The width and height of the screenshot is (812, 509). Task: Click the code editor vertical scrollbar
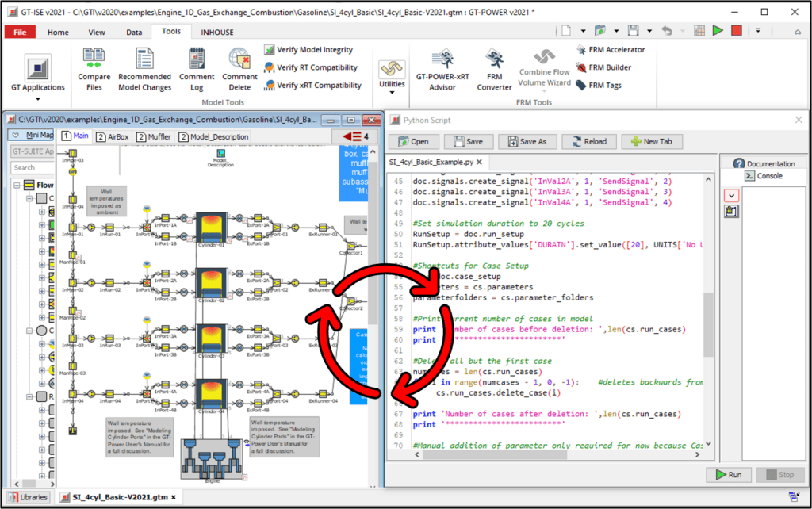click(x=708, y=324)
